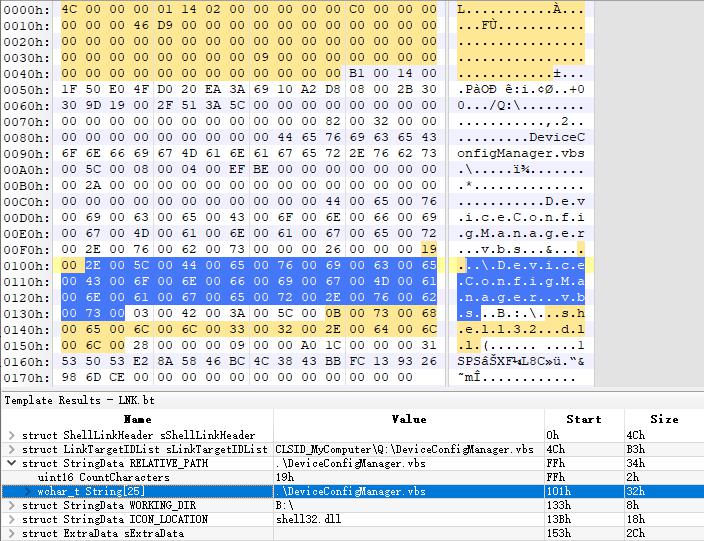The width and height of the screenshot is (704, 541).
Task: Select uint16 CountCharacters row
Action: click(x=352, y=477)
